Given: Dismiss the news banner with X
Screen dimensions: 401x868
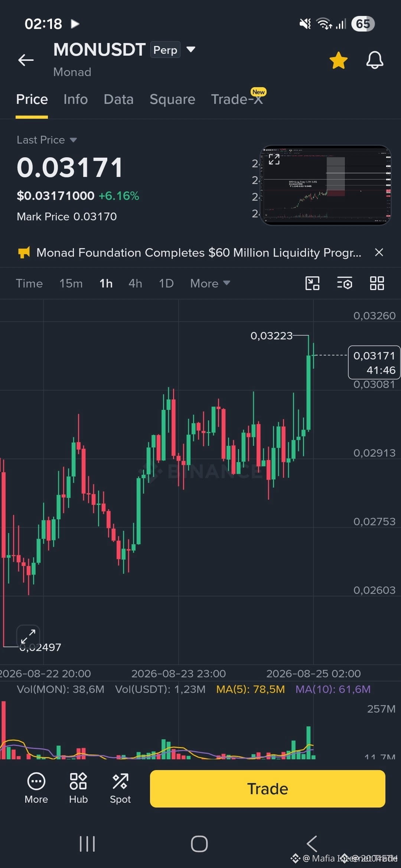Looking at the screenshot, I should [379, 252].
